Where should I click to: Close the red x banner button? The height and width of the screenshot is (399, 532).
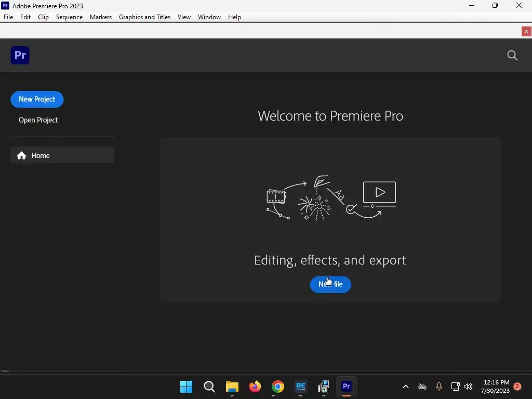526,31
